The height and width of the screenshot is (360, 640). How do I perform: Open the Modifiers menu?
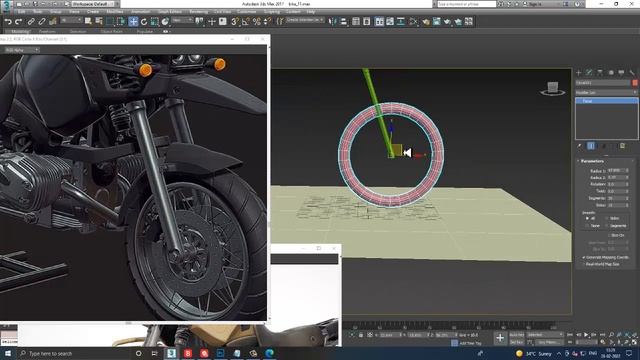[115, 12]
